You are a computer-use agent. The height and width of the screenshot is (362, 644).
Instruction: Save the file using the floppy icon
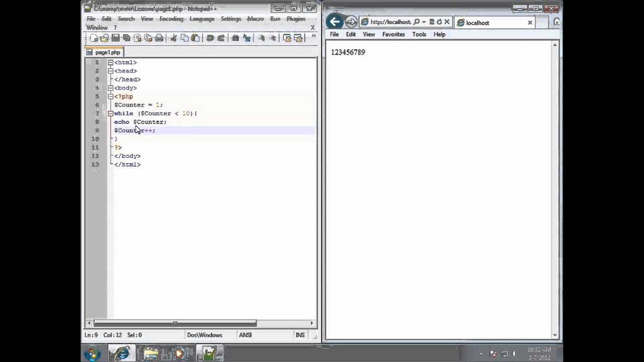click(115, 38)
